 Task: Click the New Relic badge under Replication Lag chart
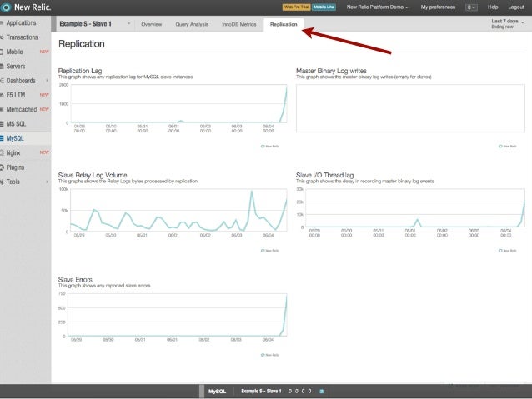click(x=269, y=146)
